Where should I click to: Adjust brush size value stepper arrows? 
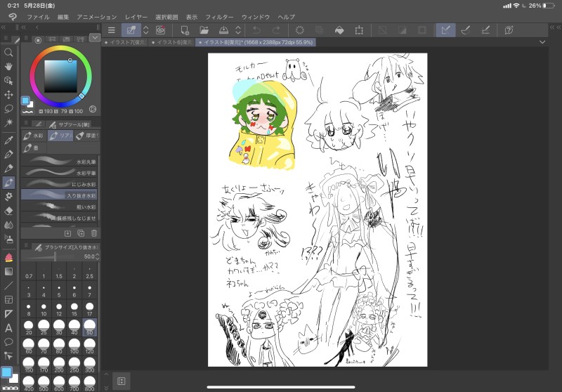point(97,257)
